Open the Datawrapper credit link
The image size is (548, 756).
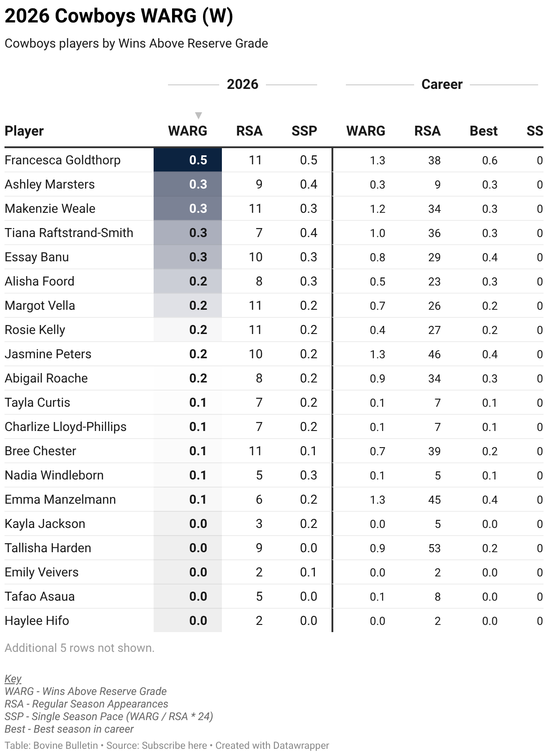tap(272, 746)
